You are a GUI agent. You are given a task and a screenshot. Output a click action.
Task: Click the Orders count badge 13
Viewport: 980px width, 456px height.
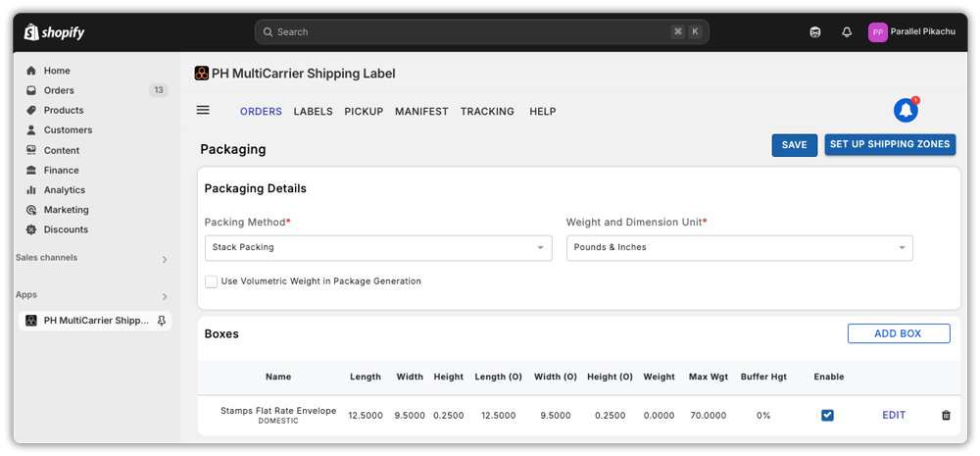click(x=159, y=90)
